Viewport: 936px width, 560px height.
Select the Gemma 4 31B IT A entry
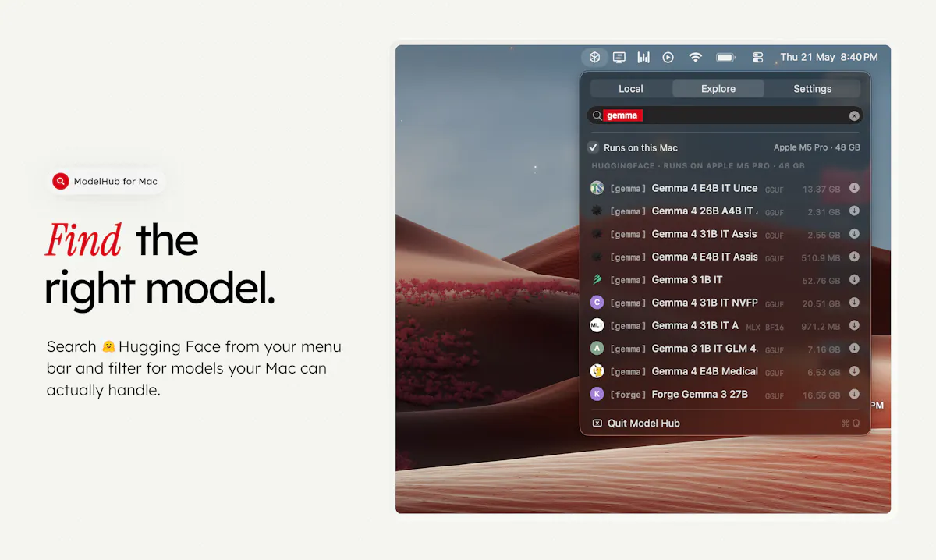pyautogui.click(x=725, y=325)
